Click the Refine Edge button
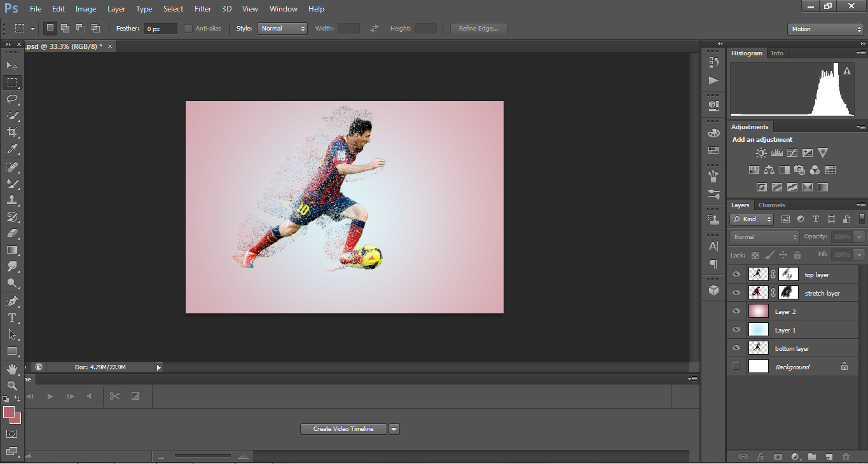868x464 pixels. [x=478, y=29]
